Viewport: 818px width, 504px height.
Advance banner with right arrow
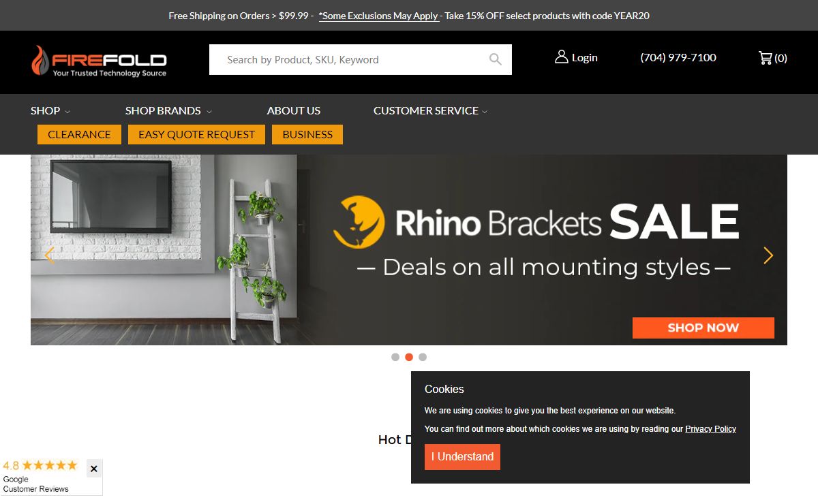768,255
